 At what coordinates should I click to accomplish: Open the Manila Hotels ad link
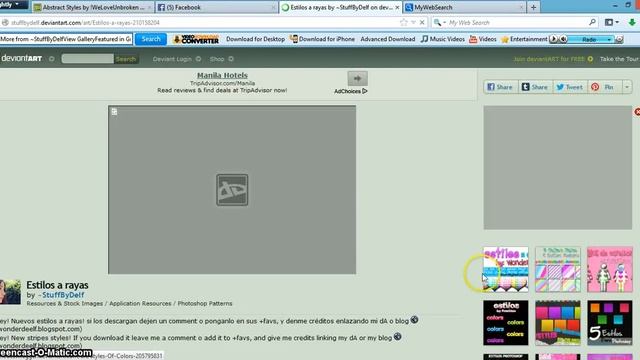tap(222, 75)
